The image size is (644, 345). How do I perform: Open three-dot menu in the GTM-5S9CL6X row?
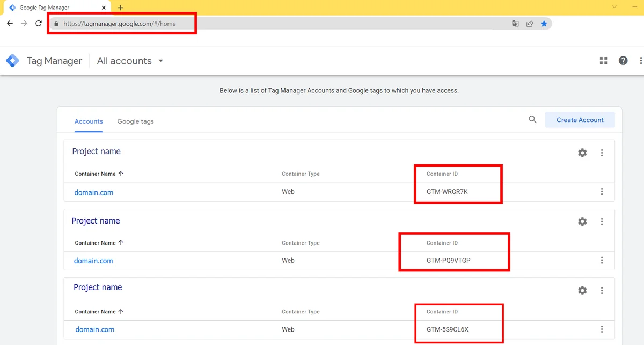pyautogui.click(x=602, y=329)
